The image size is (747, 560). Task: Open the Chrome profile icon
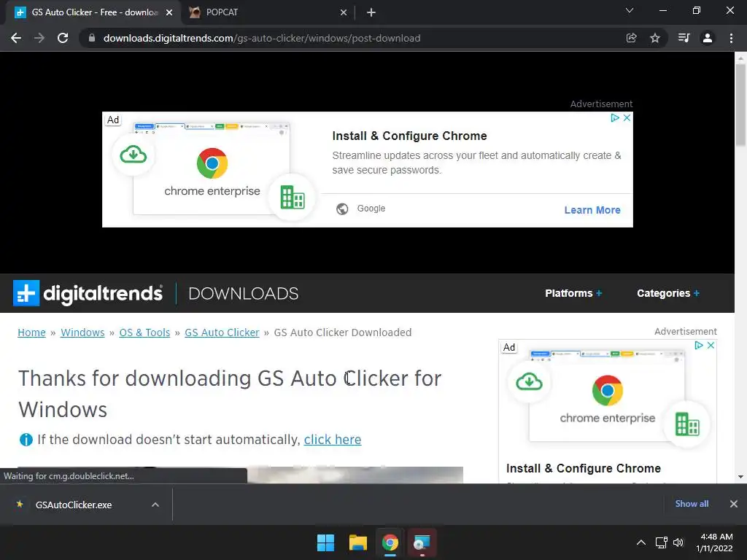coord(708,38)
